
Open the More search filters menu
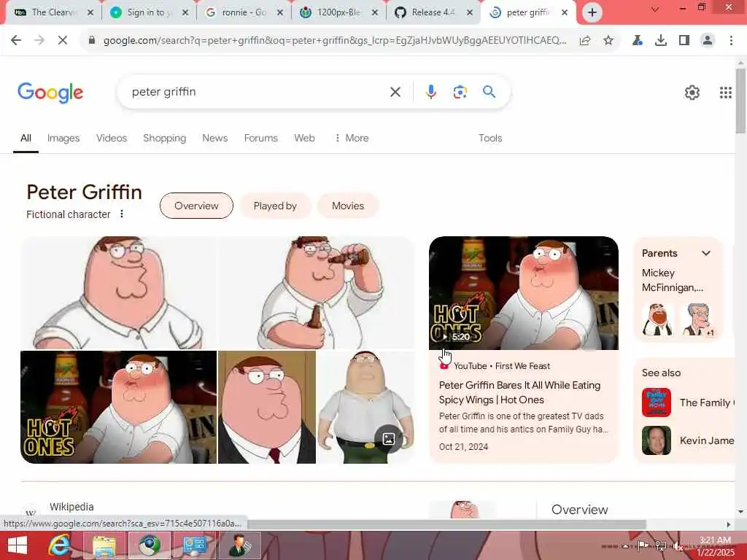(x=352, y=138)
